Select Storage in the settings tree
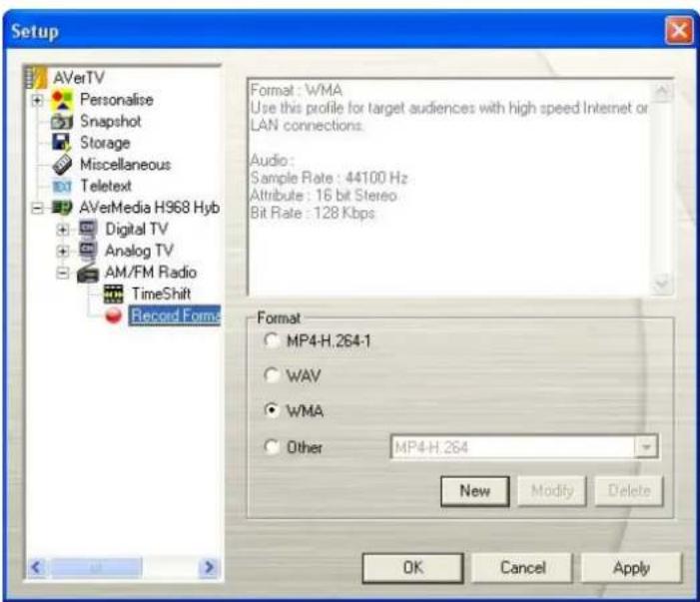Screen dimensions: 700x602 (x=105, y=143)
